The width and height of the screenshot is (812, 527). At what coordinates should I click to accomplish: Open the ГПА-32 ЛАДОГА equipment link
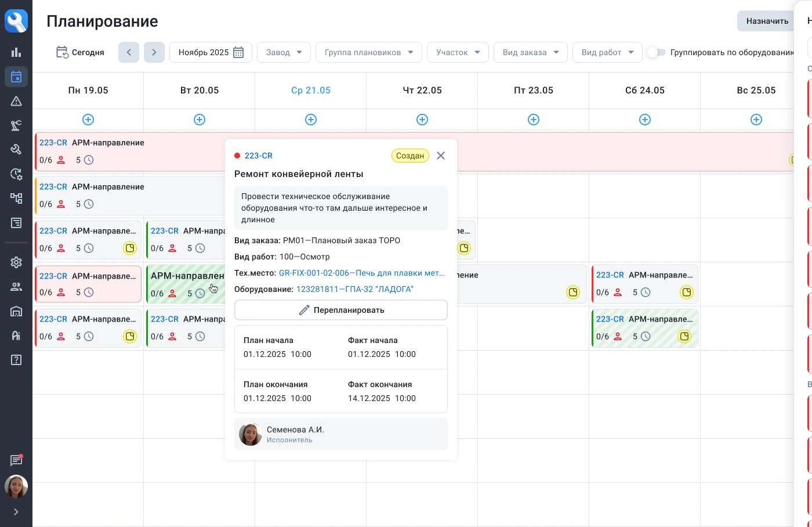354,289
